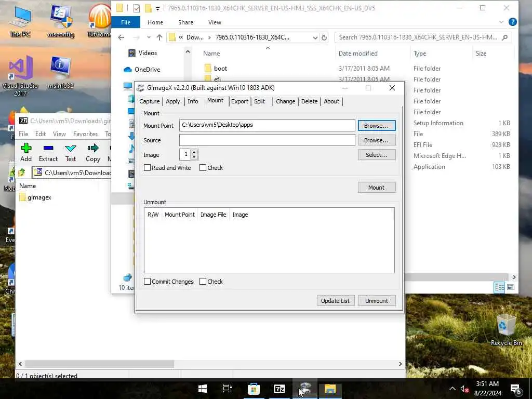Click Explorer Back arrow button
This screenshot has height=399, width=532.
click(x=121, y=37)
